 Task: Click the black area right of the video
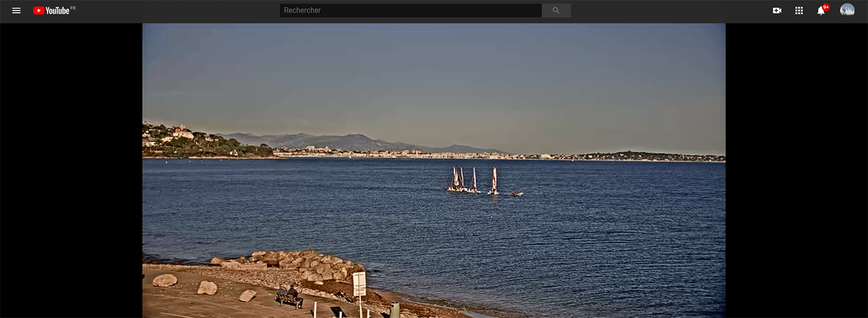[796, 172]
